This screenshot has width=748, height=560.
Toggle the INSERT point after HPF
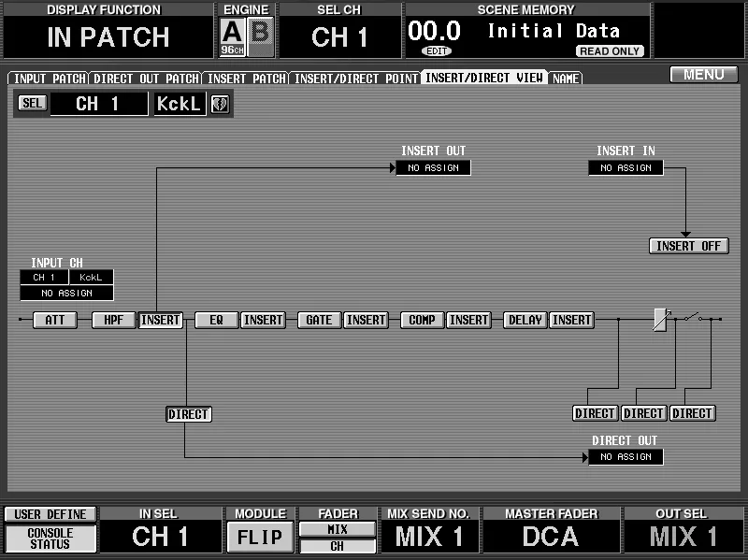[160, 320]
